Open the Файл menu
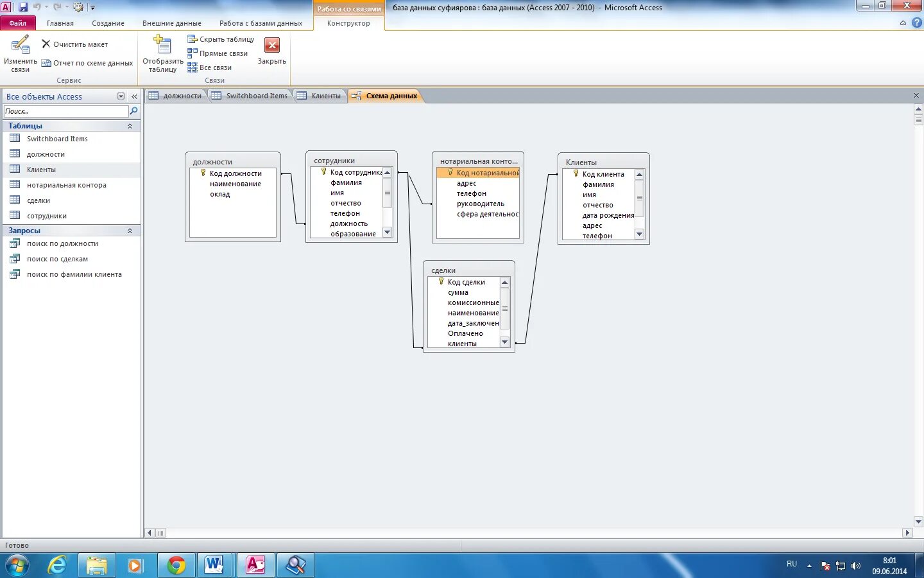Screen dimensions: 924x578 18,23
